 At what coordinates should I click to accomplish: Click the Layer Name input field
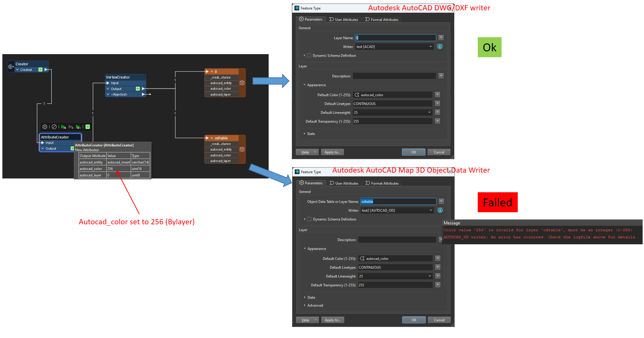click(396, 38)
